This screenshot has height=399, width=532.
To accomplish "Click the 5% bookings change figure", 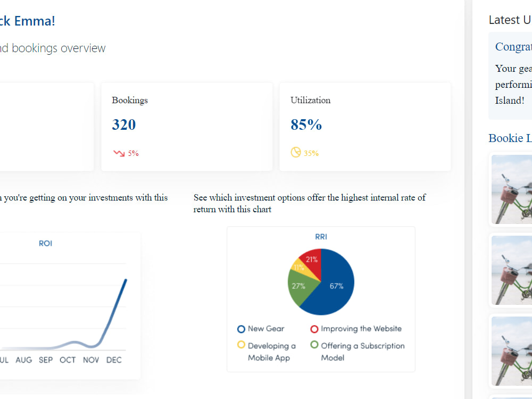I will [133, 153].
